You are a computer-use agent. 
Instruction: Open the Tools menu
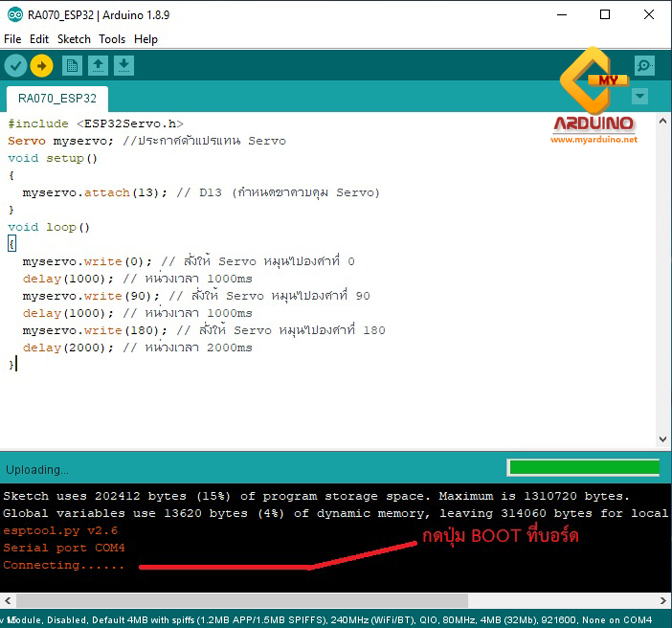(112, 39)
